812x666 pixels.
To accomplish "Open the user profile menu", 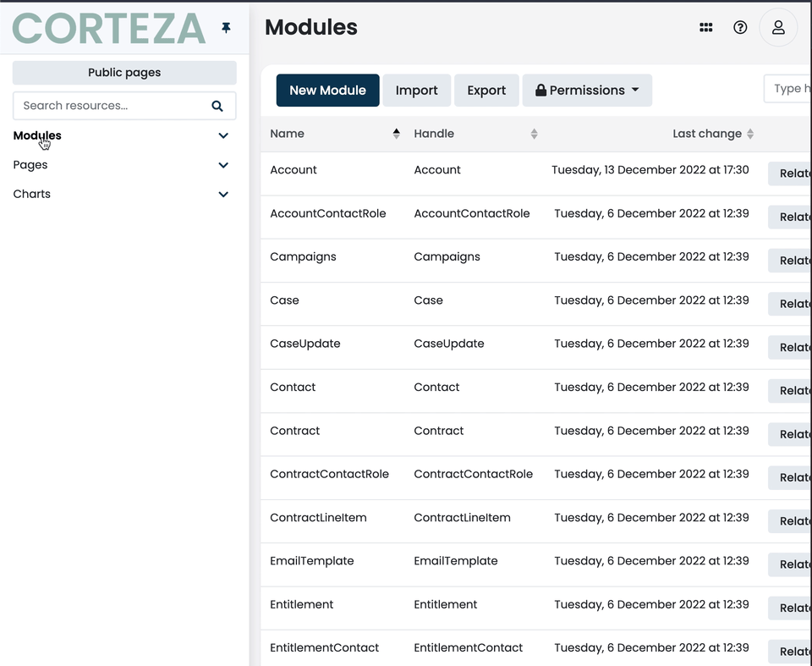I will click(x=777, y=27).
